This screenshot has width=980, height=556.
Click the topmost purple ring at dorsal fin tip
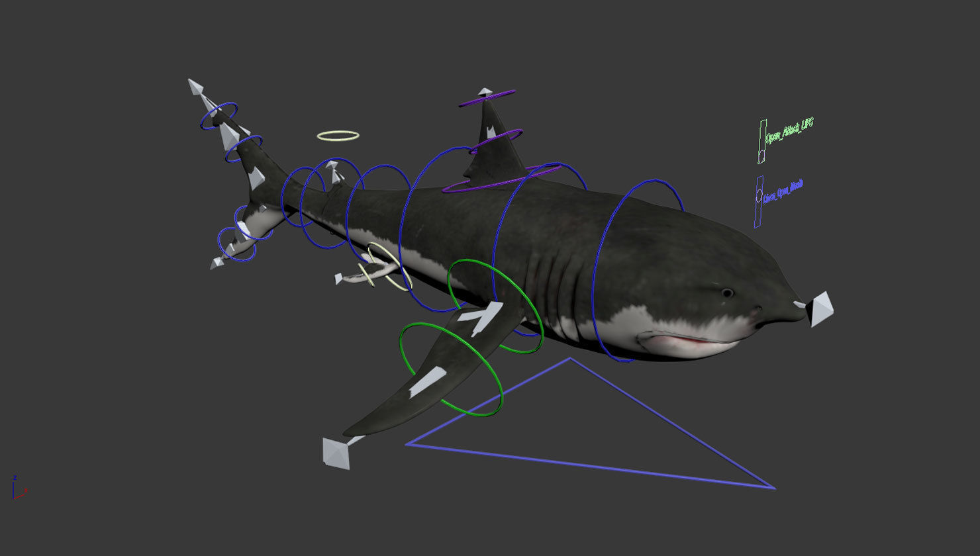(487, 98)
